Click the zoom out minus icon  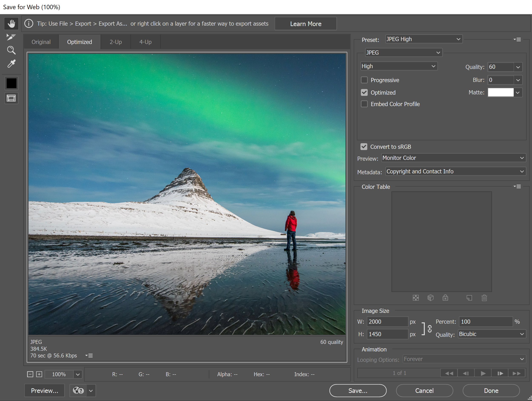[30, 374]
